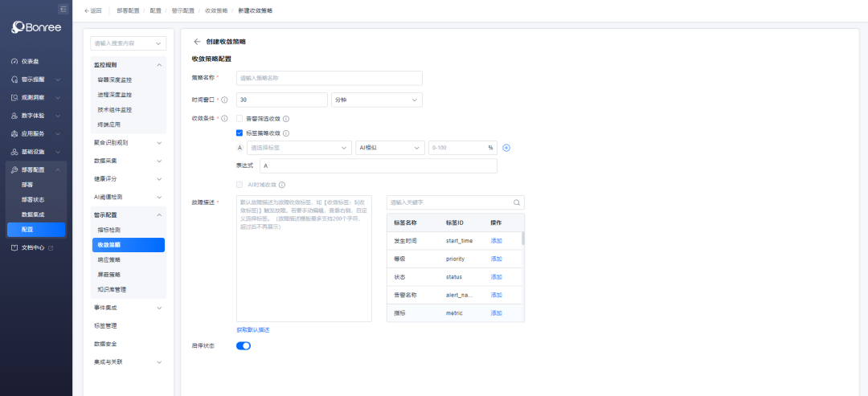Click the back arrow beside 创建收敛策略

click(197, 41)
